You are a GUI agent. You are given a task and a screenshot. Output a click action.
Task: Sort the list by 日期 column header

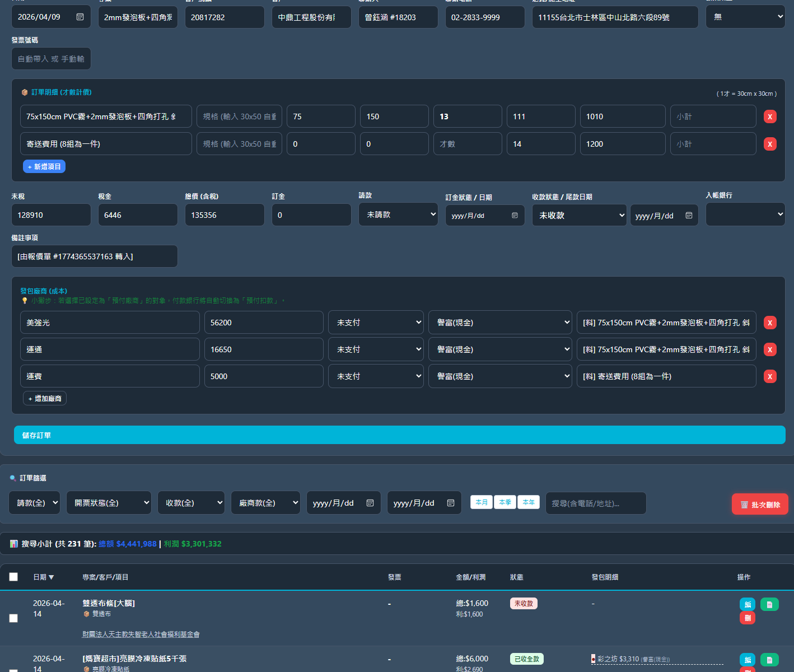(x=43, y=577)
